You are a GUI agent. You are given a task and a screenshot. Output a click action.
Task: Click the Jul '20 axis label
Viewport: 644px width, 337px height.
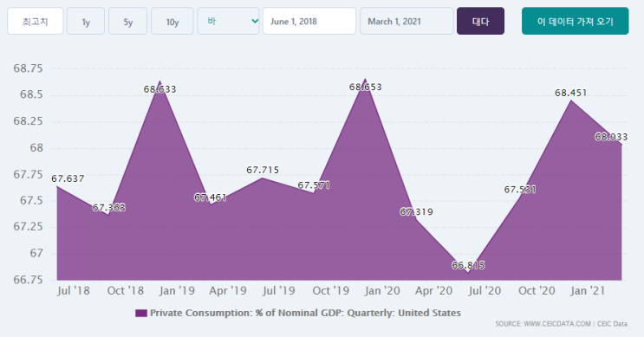485,291
